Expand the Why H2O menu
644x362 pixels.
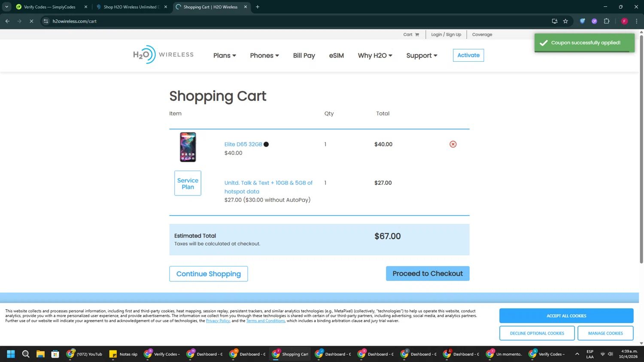[x=375, y=55]
